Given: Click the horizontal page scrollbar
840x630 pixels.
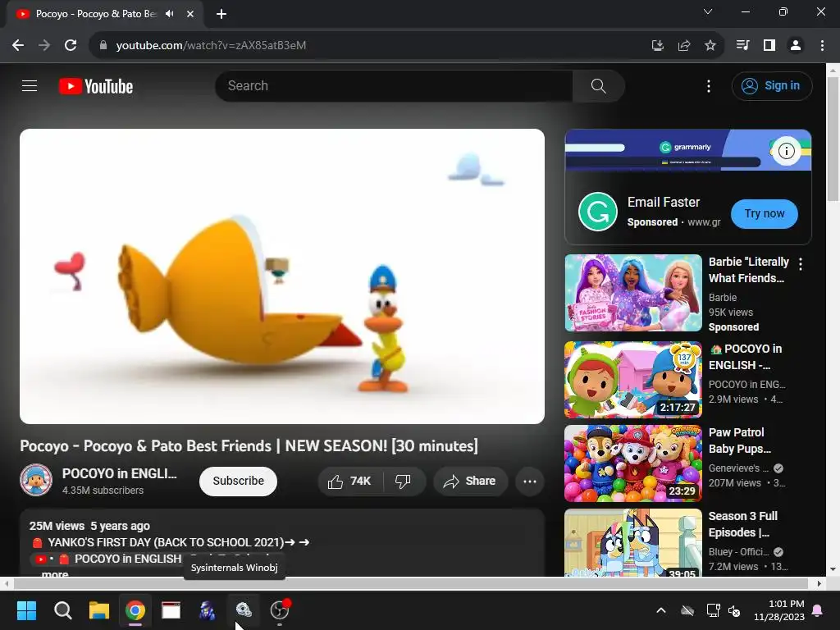Looking at the screenshot, I should pos(410,583).
